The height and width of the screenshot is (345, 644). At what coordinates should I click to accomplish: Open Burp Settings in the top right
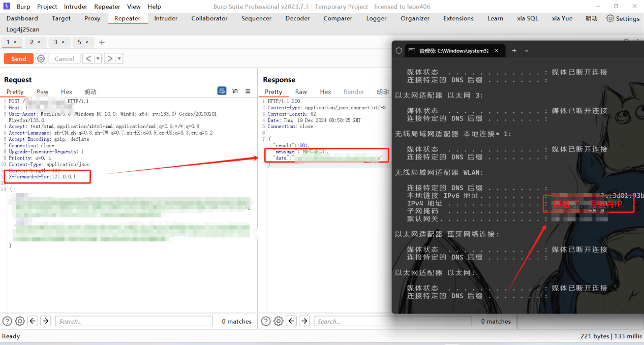(623, 18)
